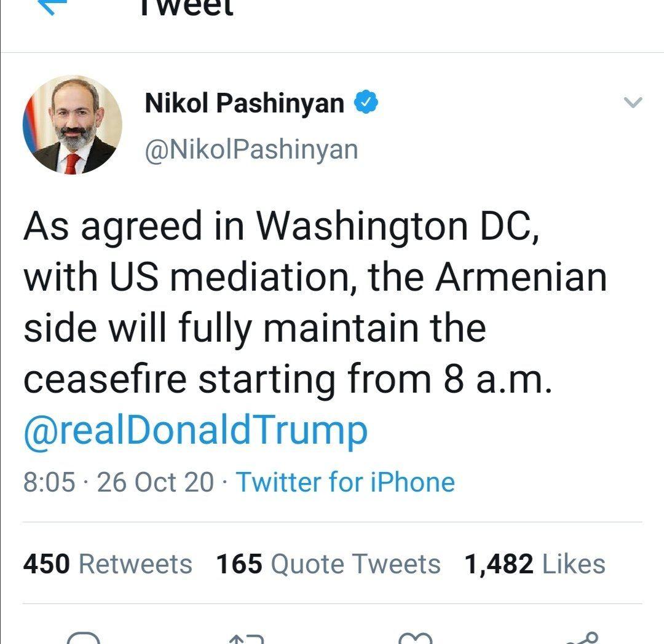Expand the tweet options chevron menu
664x644 pixels.
pos(633,103)
